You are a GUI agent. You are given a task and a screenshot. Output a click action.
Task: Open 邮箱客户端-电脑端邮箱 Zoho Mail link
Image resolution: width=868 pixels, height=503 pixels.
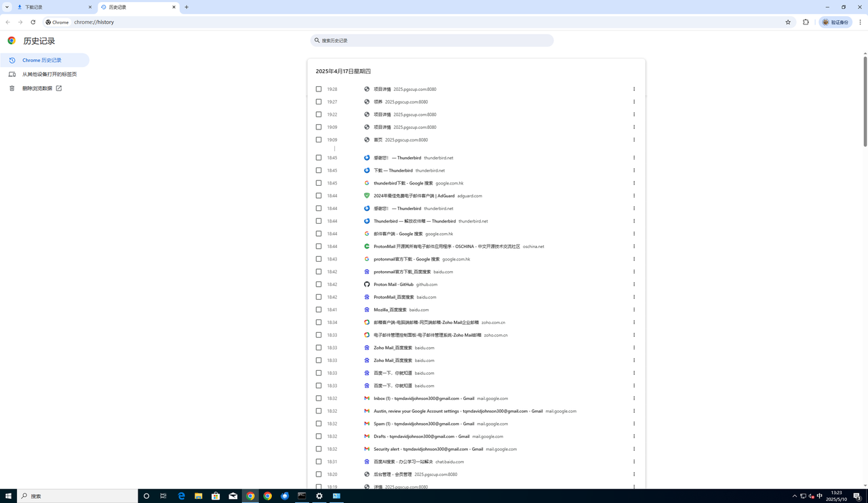coord(426,323)
